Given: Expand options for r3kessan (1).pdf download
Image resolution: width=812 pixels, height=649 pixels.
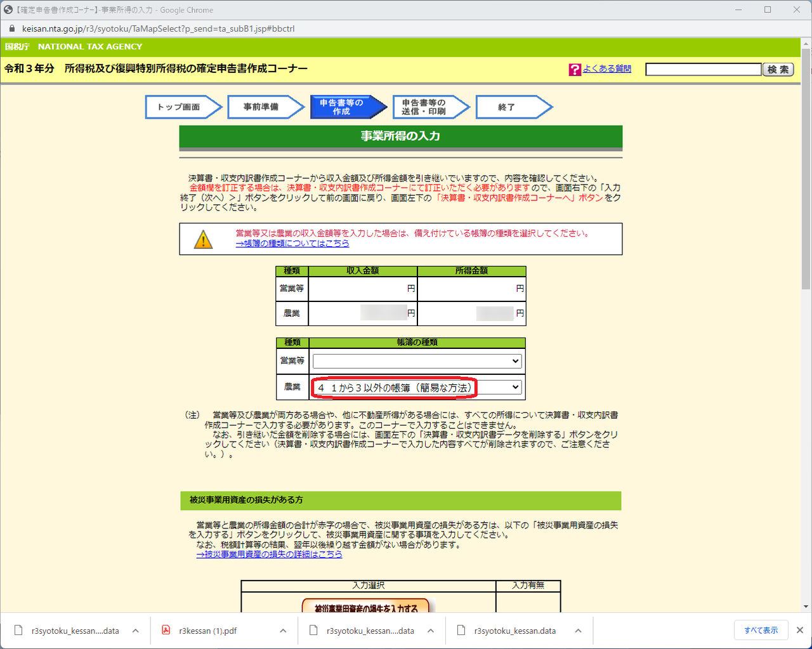Looking at the screenshot, I should (283, 631).
